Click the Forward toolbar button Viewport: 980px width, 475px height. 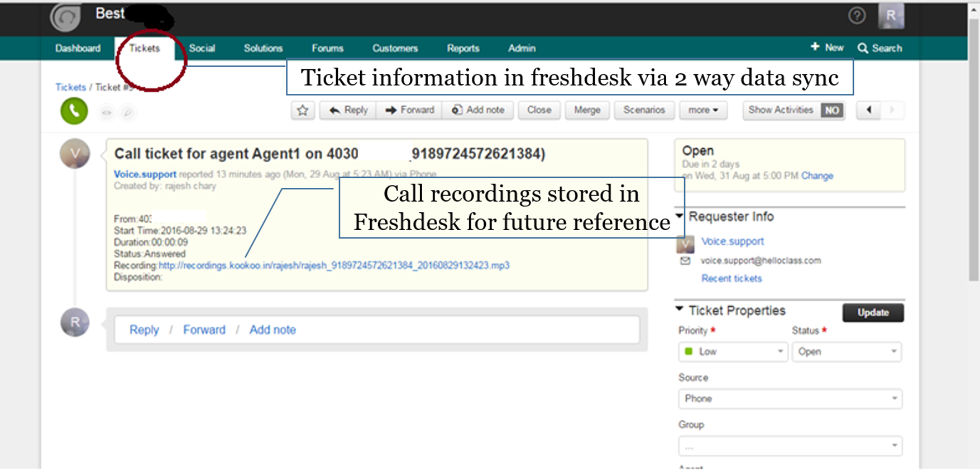[409, 110]
